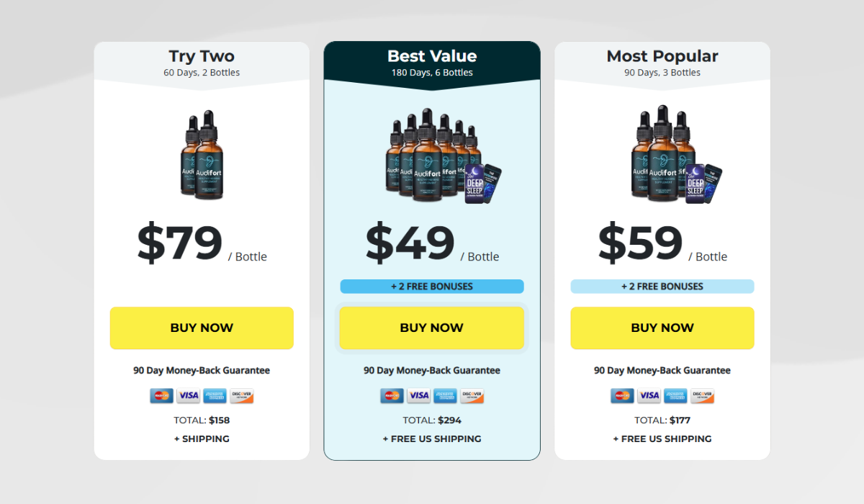Click Visa icon in Most Popular card
Screen dimensions: 864x504
649,395
